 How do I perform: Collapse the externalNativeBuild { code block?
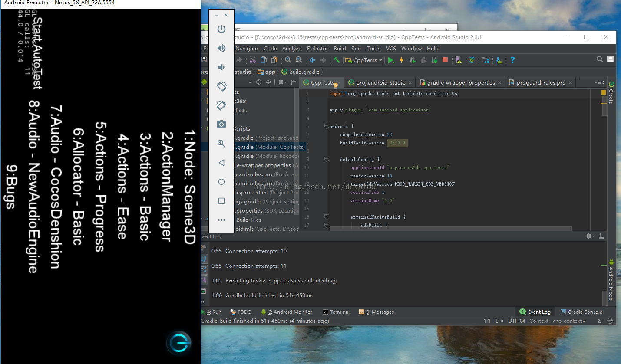(x=326, y=216)
